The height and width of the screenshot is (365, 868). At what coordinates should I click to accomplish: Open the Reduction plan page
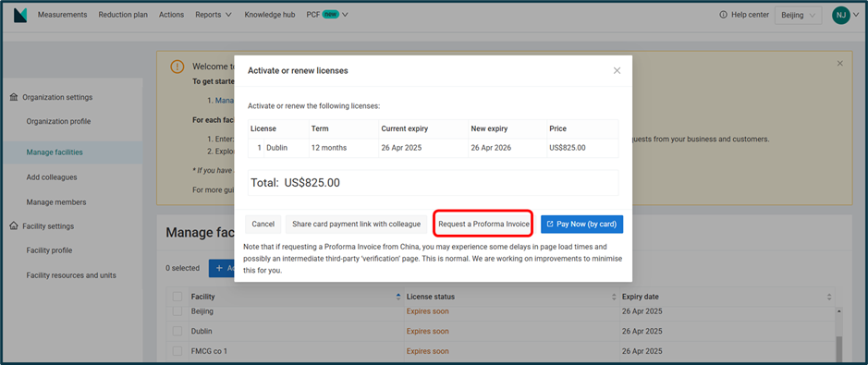123,15
